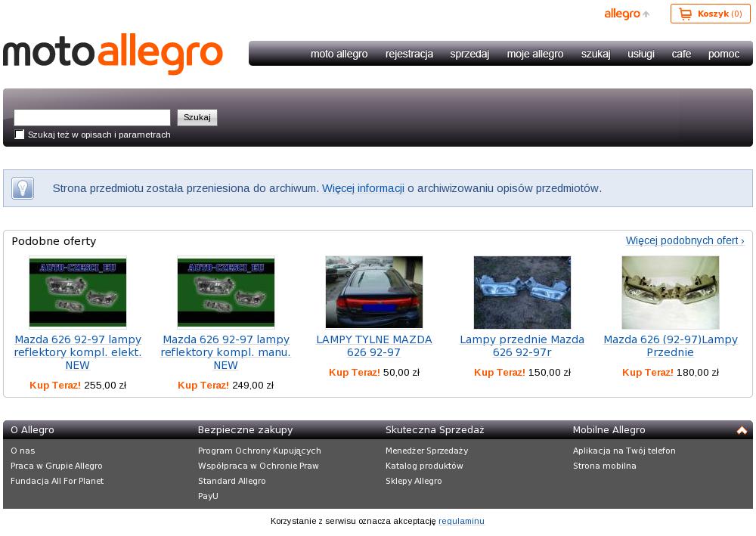This screenshot has height=536, width=756.
Task: Click the Szukaj search button
Action: pyautogui.click(x=197, y=118)
